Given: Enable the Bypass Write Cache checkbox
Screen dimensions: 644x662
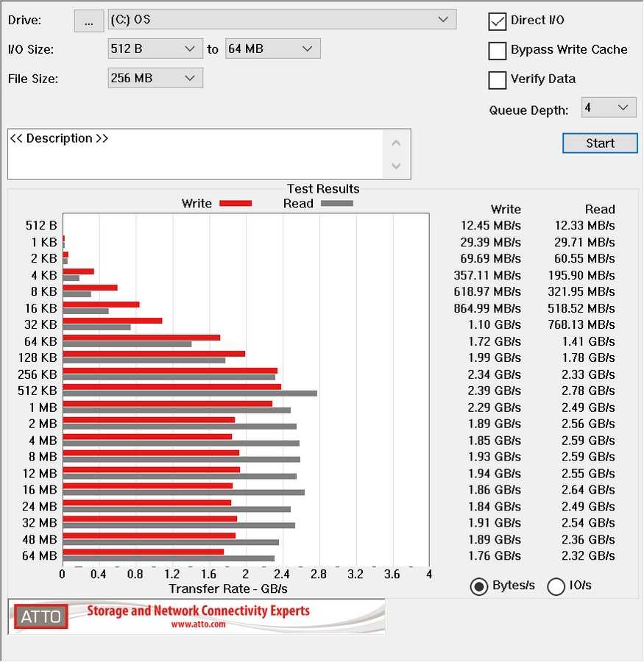Looking at the screenshot, I should click(498, 51).
